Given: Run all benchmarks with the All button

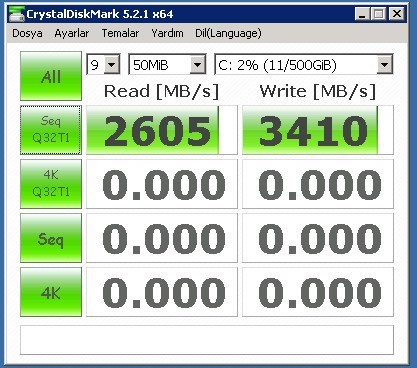Looking at the screenshot, I should [51, 76].
